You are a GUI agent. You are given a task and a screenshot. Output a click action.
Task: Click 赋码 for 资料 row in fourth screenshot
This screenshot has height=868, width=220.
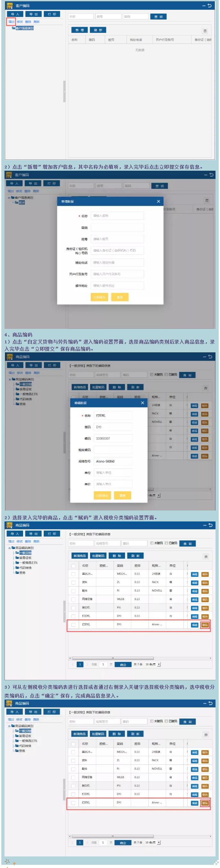click(205, 583)
